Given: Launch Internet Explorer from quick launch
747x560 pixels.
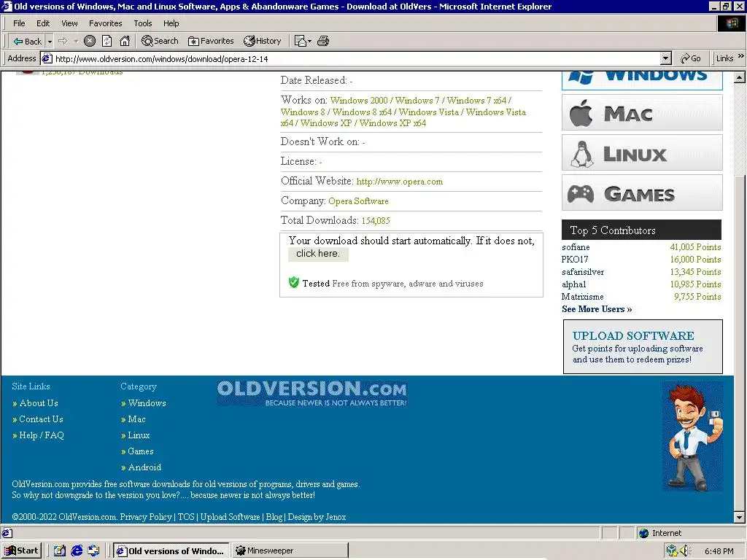Looking at the screenshot, I should tap(77, 551).
